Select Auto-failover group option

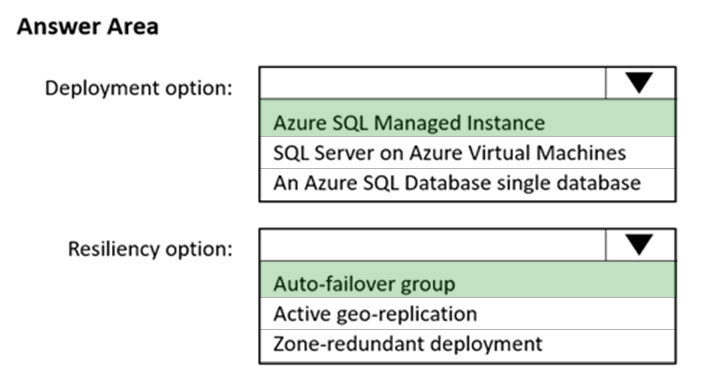[467, 280]
